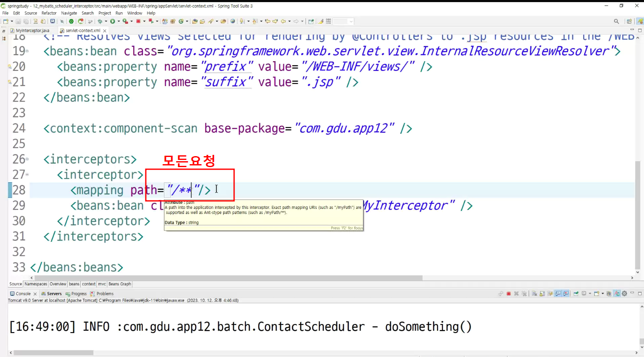Expand the New wizard dropdown arrow
The image size is (644, 357).
point(12,21)
